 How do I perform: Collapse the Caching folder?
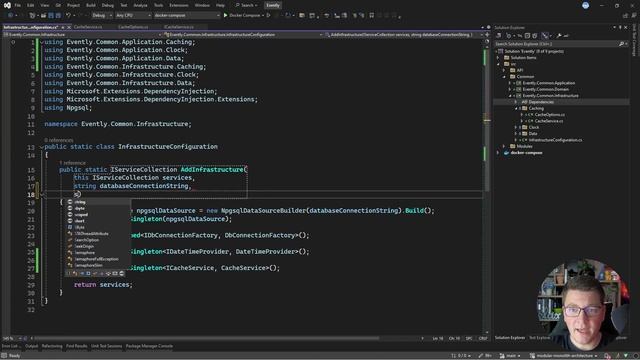point(516,109)
